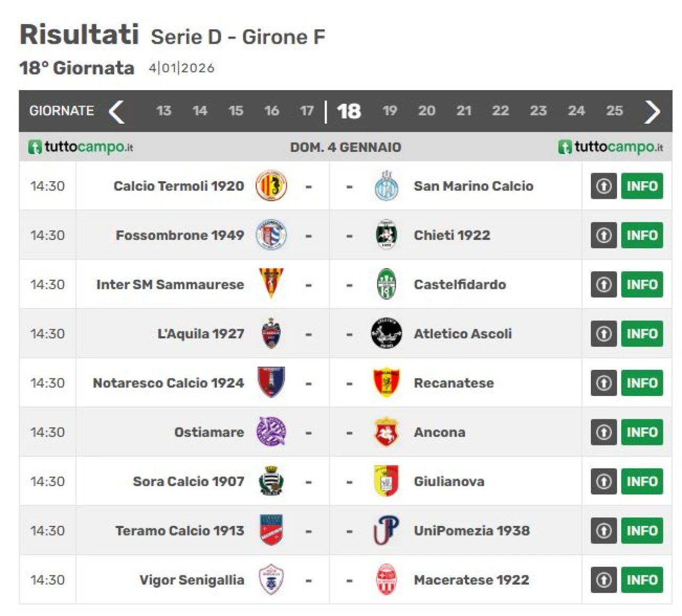This screenshot has height=616, width=682.
Task: Click the Atletico Ascoli black crest
Action: pos(386,334)
